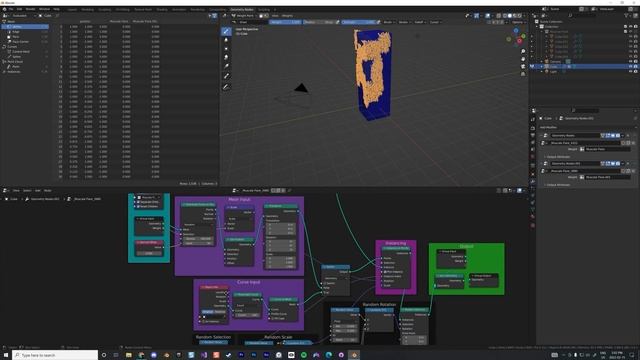This screenshot has height=360, width=640.
Task: Hide Cube object in outliner viewport
Action: click(x=631, y=66)
